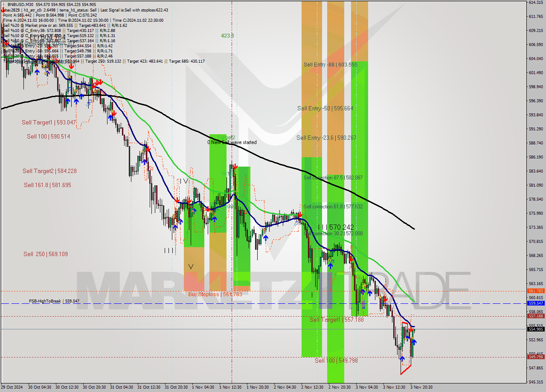Select 'Sell Target1 | 593.047' label
546x392 pixels.
click(x=49, y=122)
